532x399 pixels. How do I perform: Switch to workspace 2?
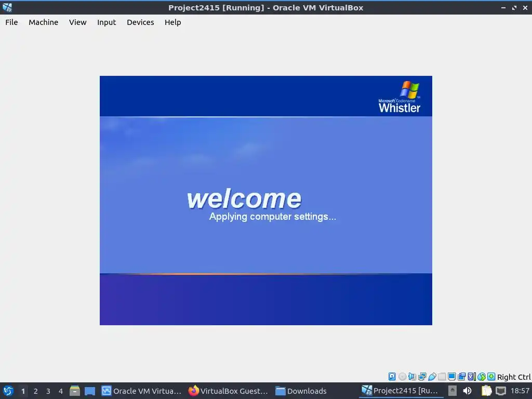pyautogui.click(x=36, y=391)
